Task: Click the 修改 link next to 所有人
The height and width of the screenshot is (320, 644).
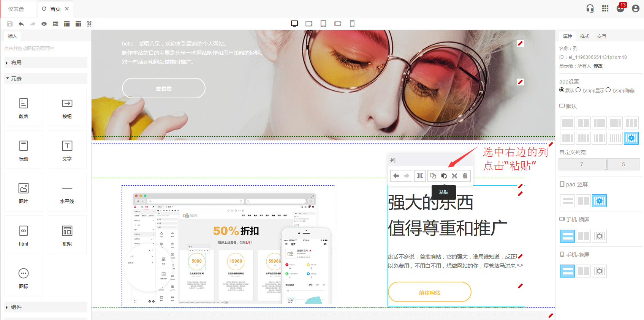Action: (x=598, y=66)
